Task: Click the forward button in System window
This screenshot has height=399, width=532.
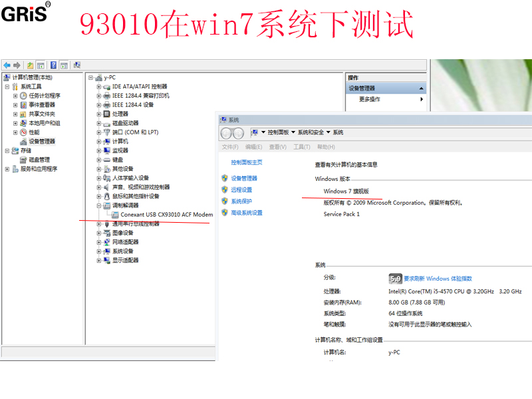Action: (x=239, y=134)
